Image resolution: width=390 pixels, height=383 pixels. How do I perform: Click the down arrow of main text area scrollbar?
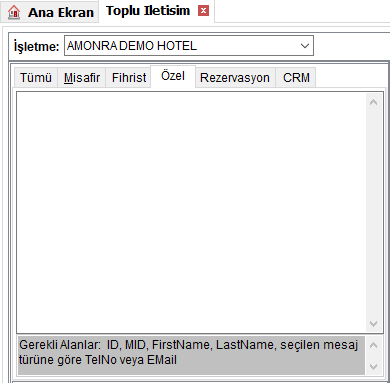[374, 323]
